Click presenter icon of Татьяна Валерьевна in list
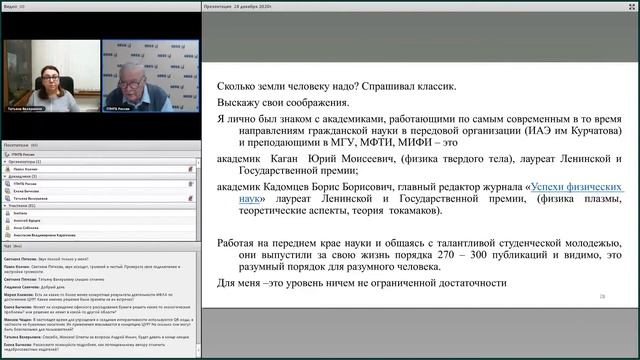The width and height of the screenshot is (640, 360). (7, 198)
